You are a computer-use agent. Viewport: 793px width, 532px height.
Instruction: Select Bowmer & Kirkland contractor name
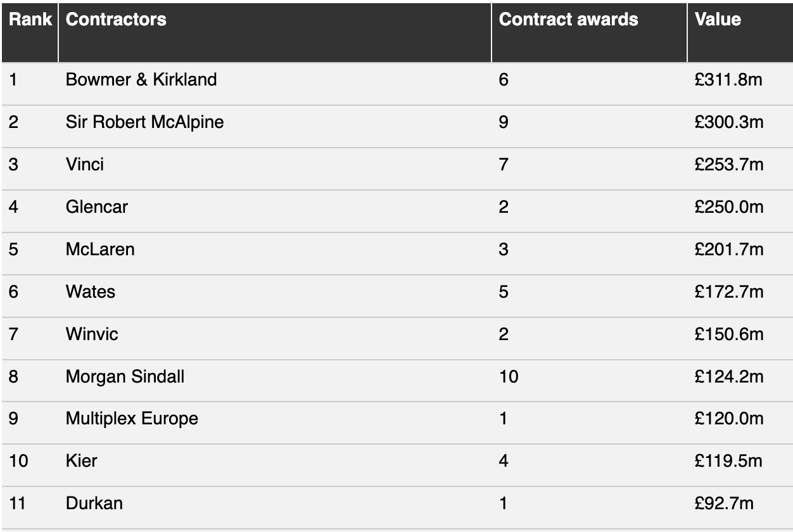coord(141,80)
